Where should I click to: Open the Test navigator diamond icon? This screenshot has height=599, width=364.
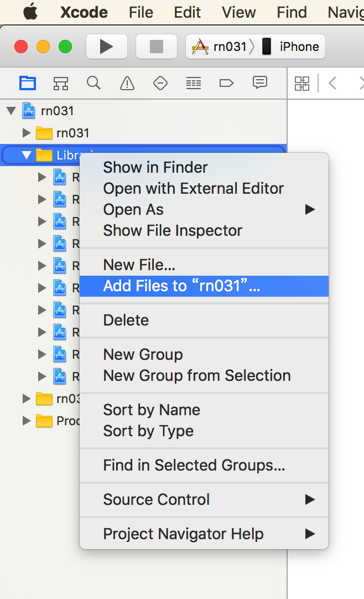[160, 84]
